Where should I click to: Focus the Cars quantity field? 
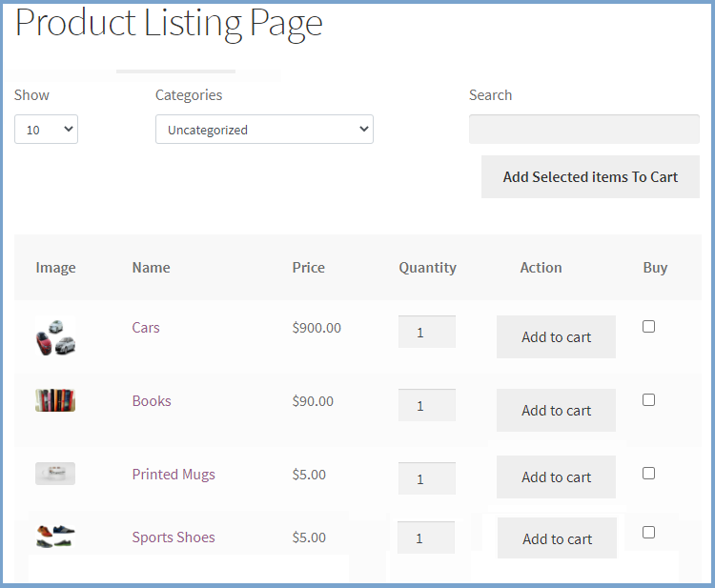pyautogui.click(x=426, y=333)
